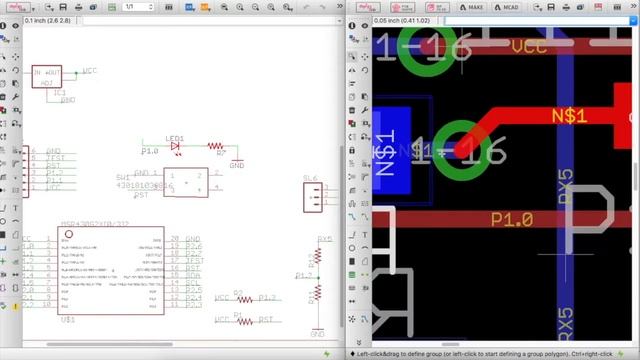
Task: Select the Text tool in board toolbar
Action: pos(365,235)
